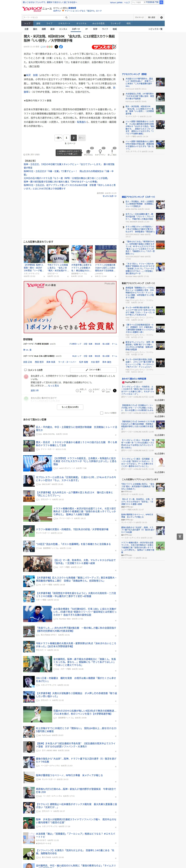The width and height of the screenshot is (186, 868).
Task: Open the 神 vs. 楽 game link
Action: click(x=27, y=350)
